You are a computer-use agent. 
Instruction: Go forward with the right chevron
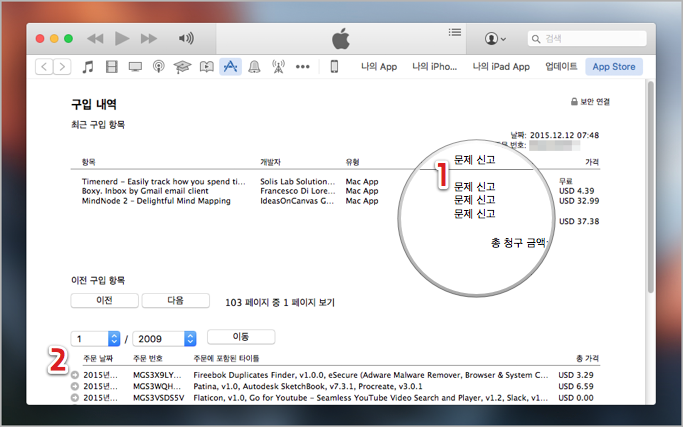coord(62,67)
